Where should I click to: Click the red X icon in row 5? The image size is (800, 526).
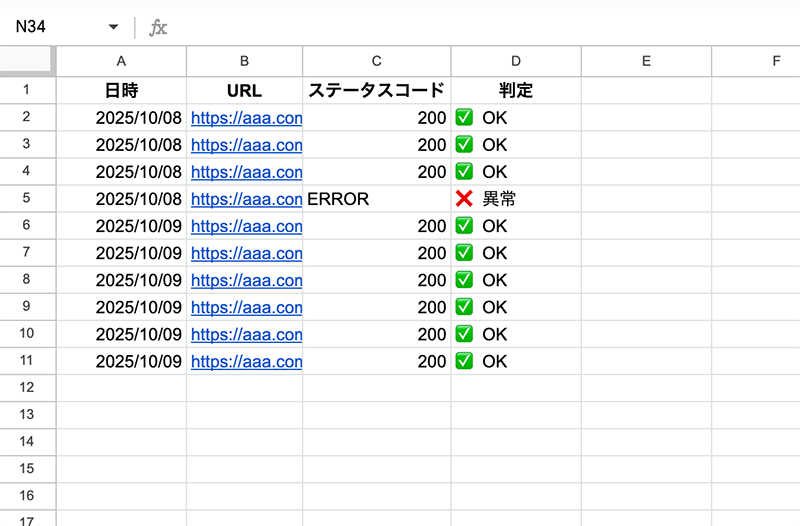tap(464, 199)
